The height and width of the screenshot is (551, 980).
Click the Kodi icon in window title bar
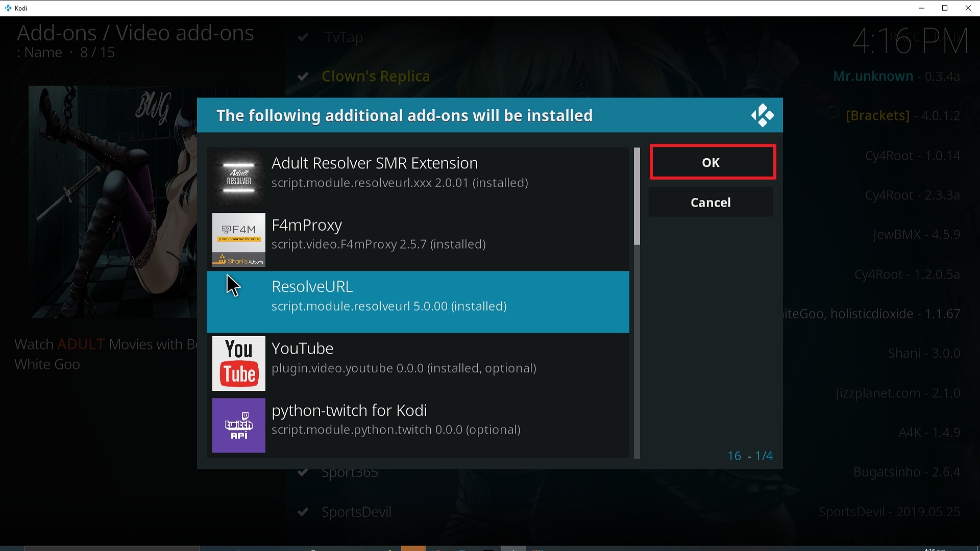coord(8,8)
